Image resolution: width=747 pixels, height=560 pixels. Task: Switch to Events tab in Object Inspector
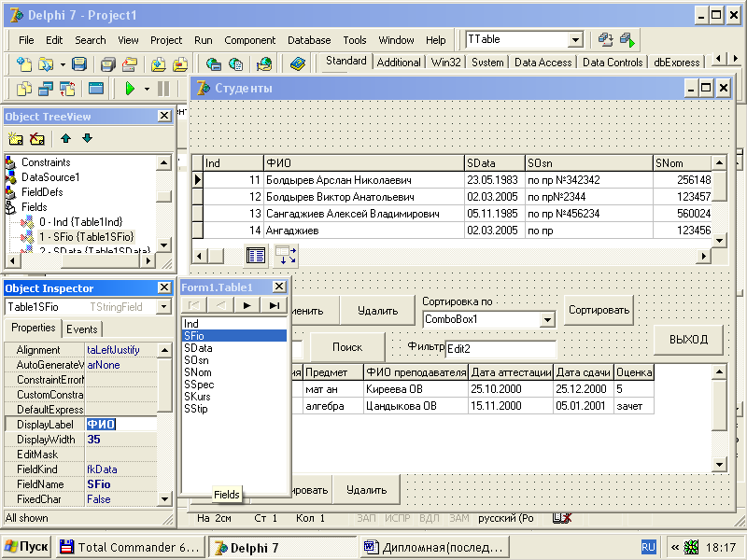tap(82, 329)
